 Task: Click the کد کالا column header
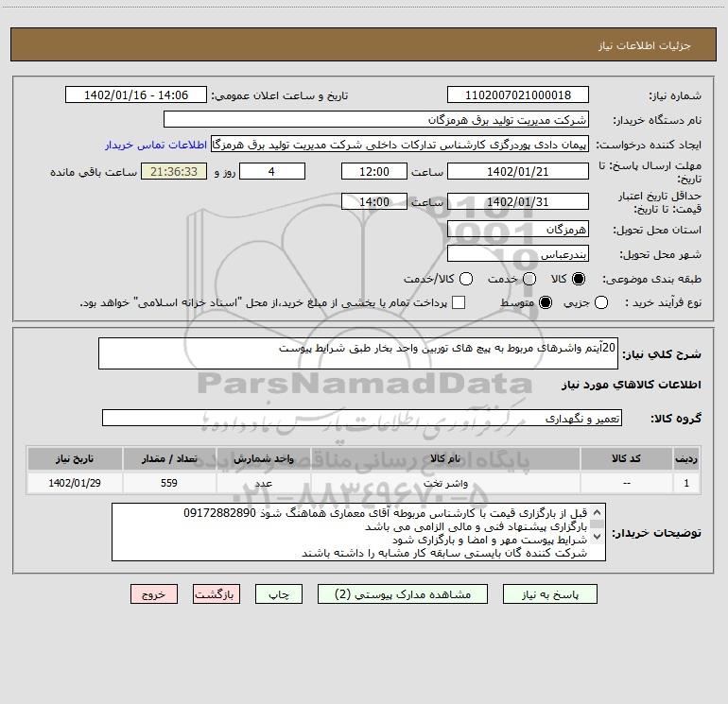tap(626, 458)
